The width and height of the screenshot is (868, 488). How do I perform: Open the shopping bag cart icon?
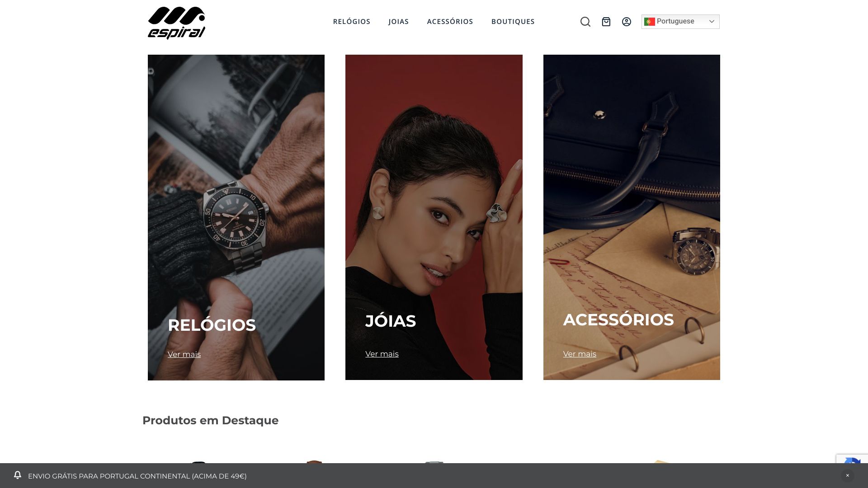(606, 22)
